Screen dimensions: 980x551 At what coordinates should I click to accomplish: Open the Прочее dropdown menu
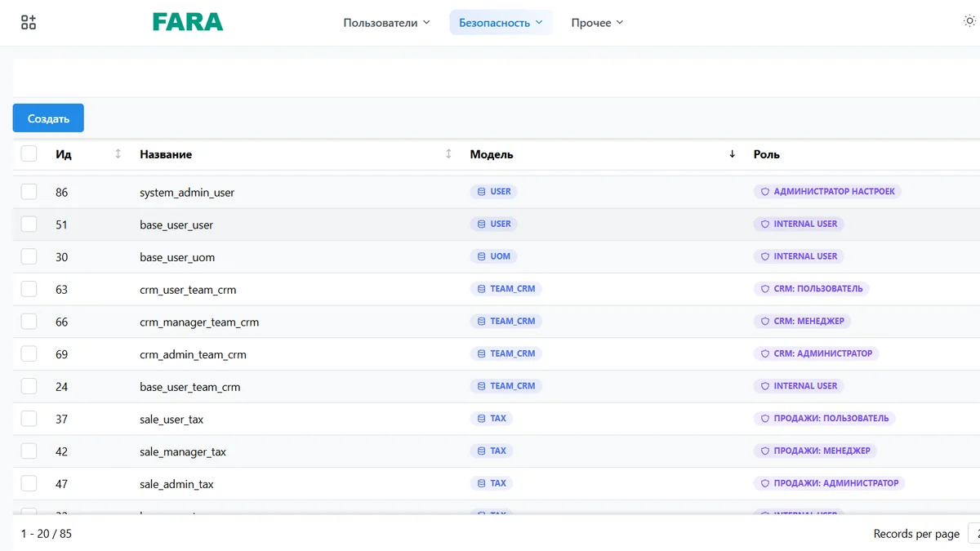tap(597, 23)
